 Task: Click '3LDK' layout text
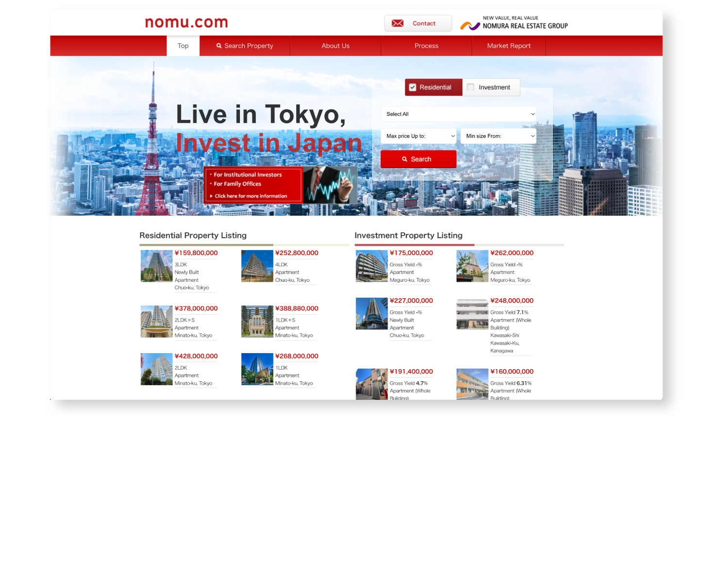point(181,265)
